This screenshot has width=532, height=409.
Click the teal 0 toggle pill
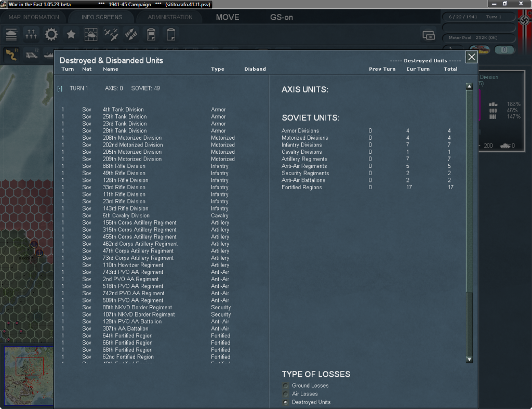pyautogui.click(x=504, y=50)
